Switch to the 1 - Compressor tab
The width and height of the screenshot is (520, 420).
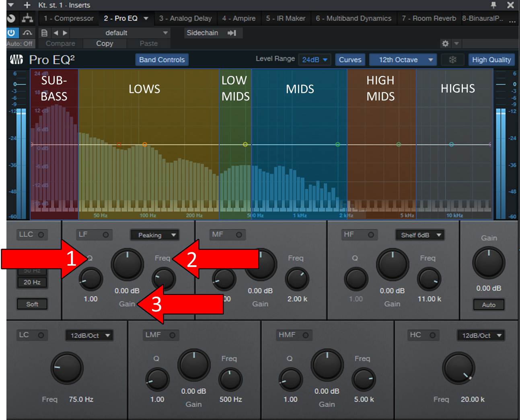69,18
